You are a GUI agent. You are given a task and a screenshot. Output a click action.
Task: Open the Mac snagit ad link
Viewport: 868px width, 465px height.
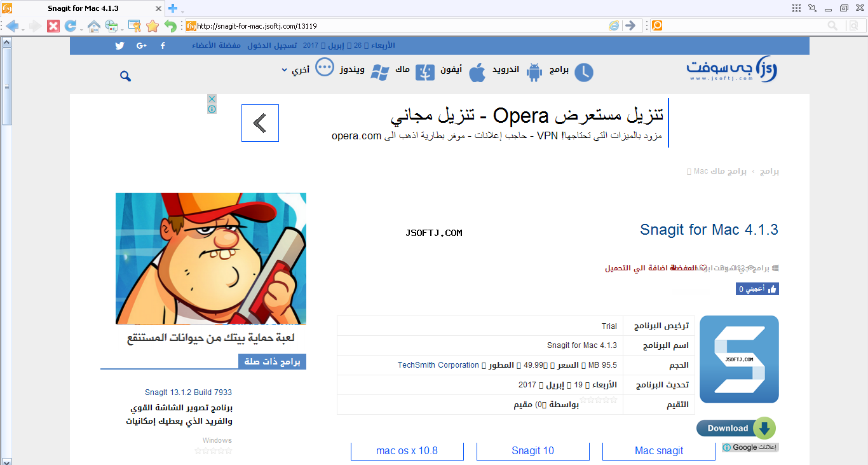point(659,451)
